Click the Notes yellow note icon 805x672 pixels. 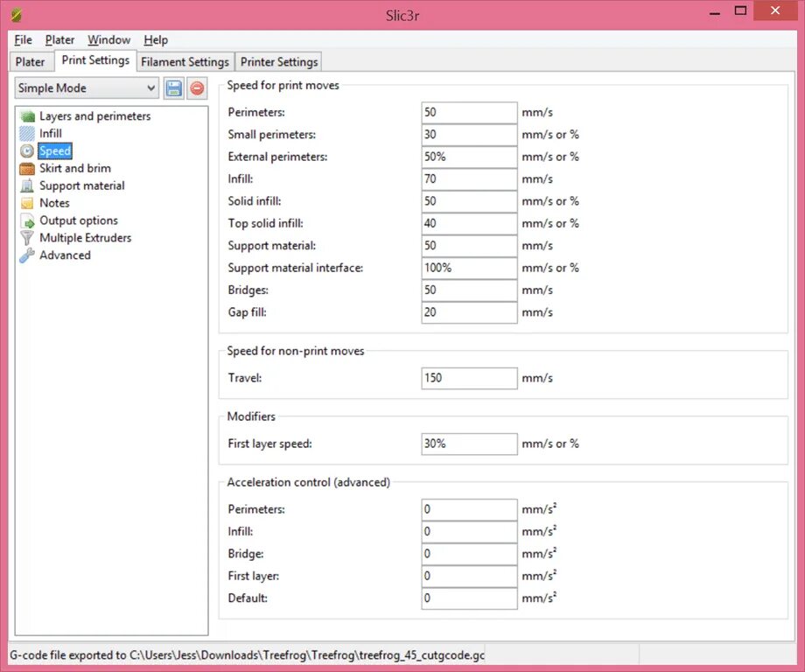[27, 203]
